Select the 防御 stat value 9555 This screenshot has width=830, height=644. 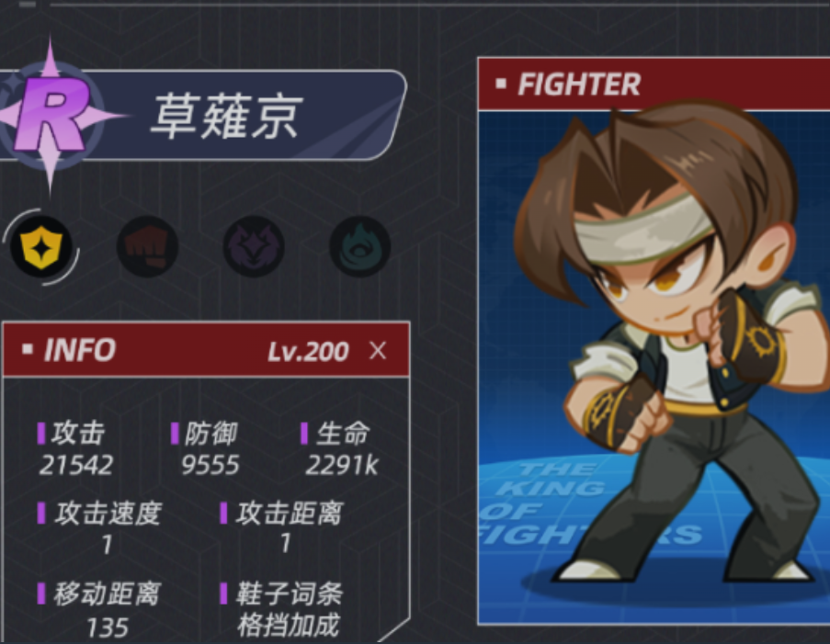(x=210, y=465)
